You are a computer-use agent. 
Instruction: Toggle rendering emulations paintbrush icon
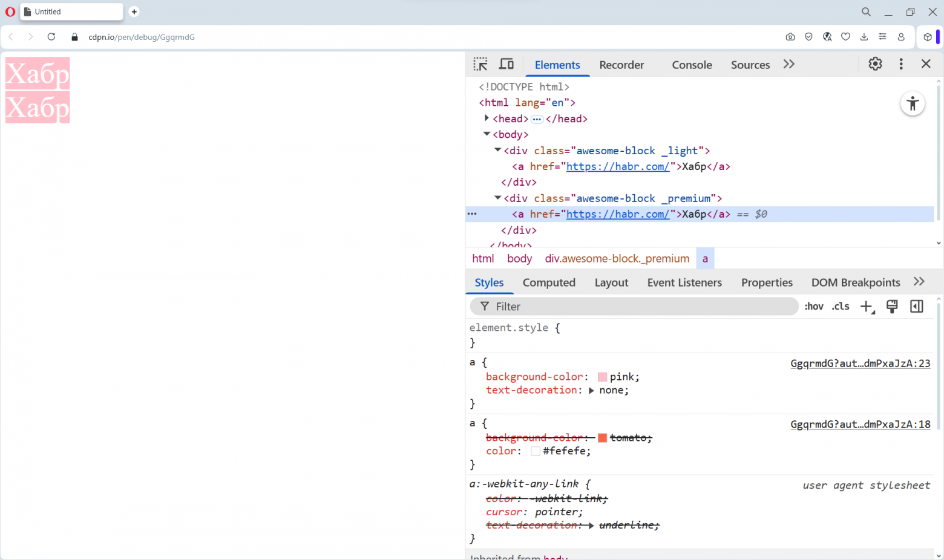[x=892, y=307]
